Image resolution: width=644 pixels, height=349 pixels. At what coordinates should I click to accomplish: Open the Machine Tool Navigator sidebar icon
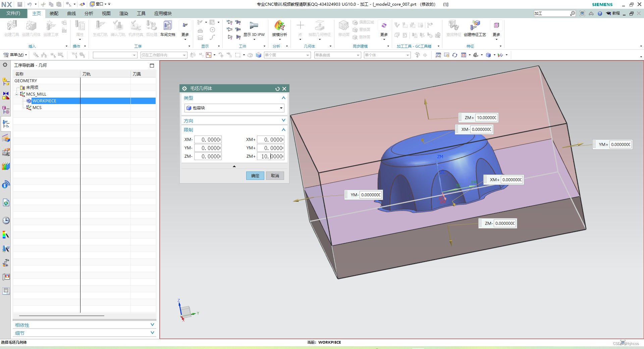point(6,152)
